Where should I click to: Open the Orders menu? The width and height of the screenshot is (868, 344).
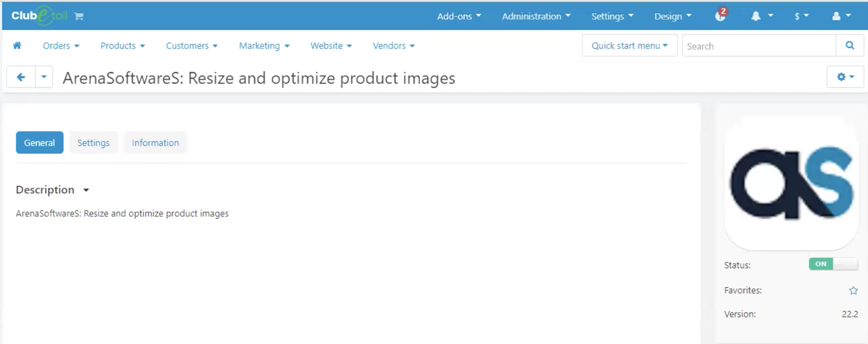pyautogui.click(x=61, y=46)
